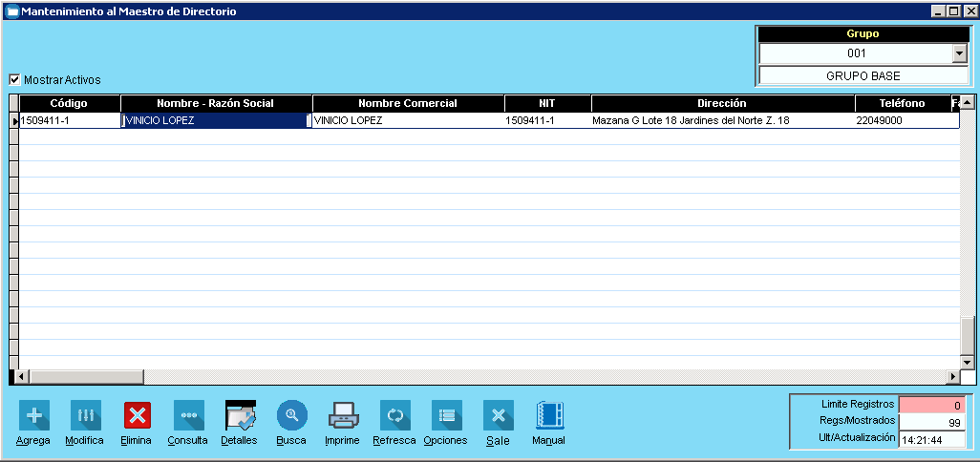This screenshot has width=980, height=462.
Task: Click the Imprime printer icon
Action: tap(343, 415)
